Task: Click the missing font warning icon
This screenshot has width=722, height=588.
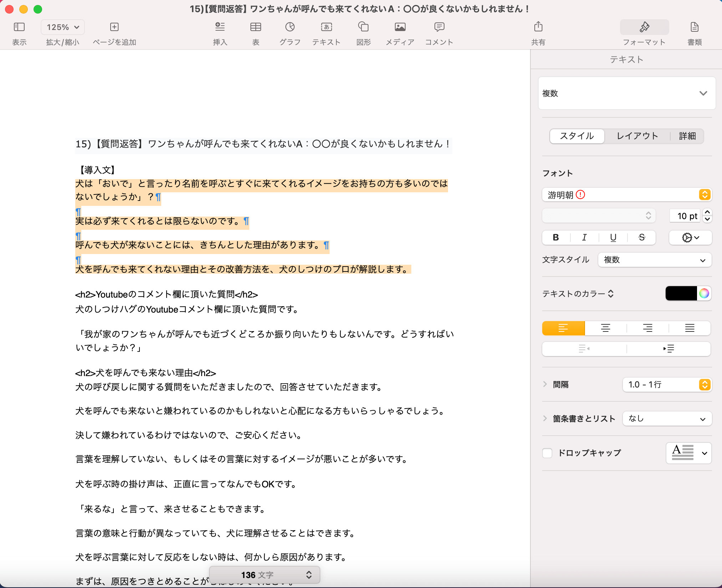Action: point(580,195)
